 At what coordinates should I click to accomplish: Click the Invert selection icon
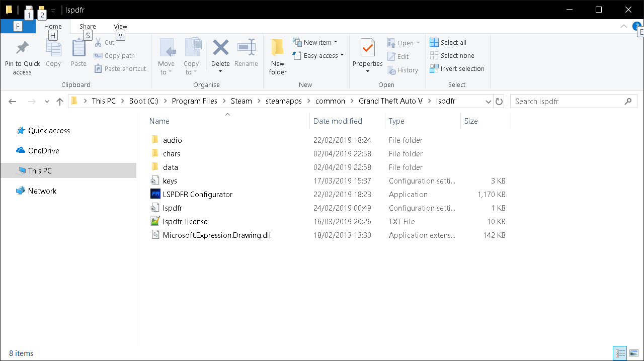click(434, 68)
